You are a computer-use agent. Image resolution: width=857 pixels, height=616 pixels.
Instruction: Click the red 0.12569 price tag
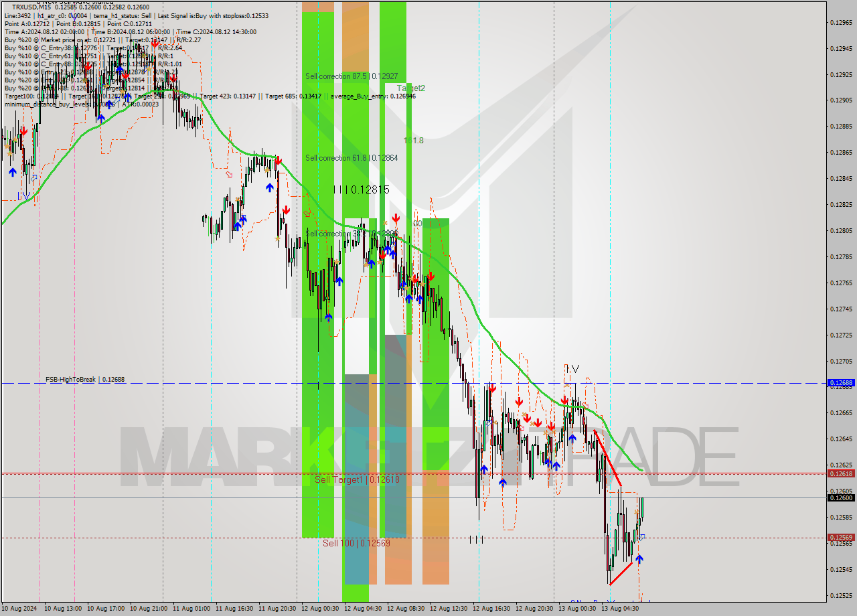tap(841, 537)
